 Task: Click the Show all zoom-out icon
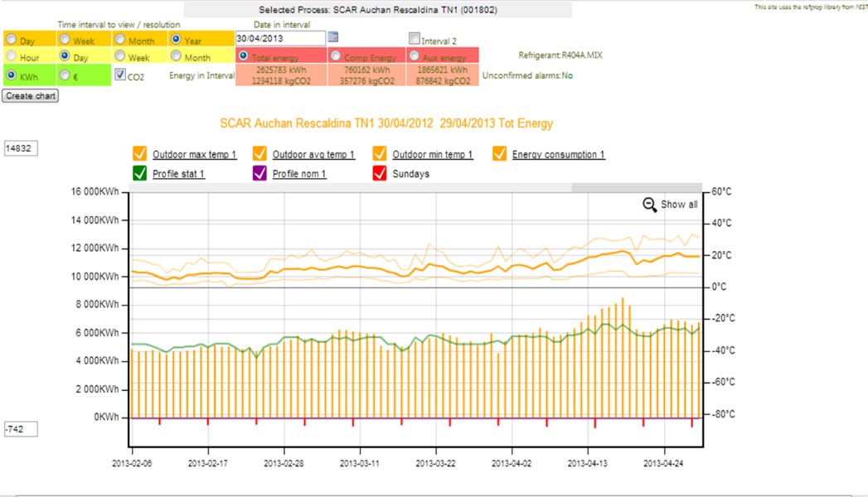point(650,205)
